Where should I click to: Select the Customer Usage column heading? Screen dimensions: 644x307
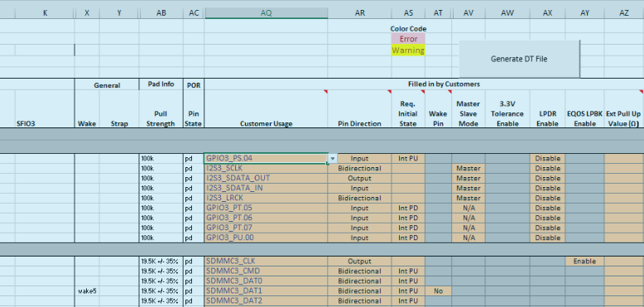[x=267, y=123]
